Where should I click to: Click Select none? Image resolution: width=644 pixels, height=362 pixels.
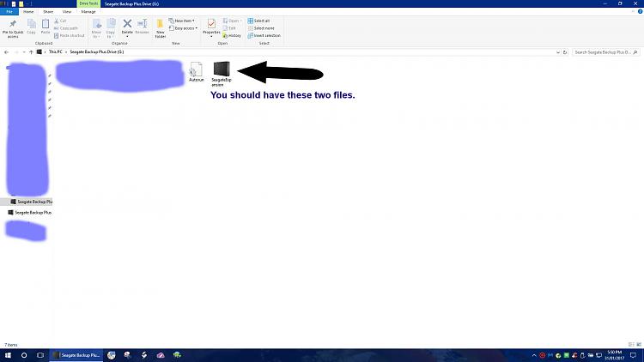(x=261, y=28)
